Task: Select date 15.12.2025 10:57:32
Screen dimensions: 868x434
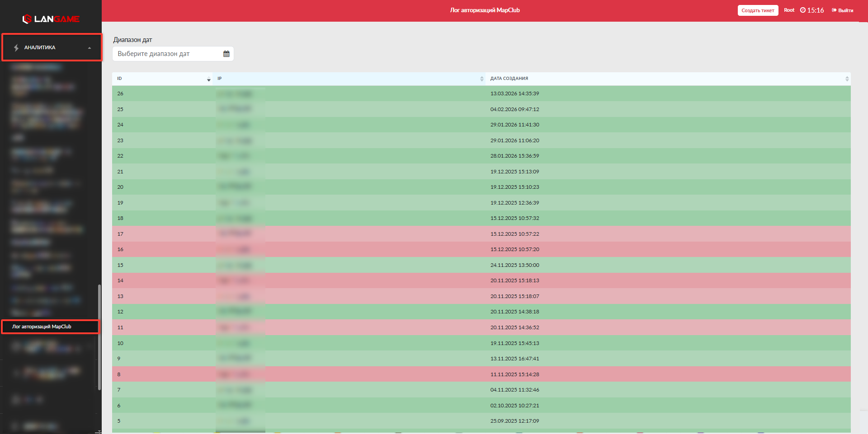Action: [x=514, y=218]
